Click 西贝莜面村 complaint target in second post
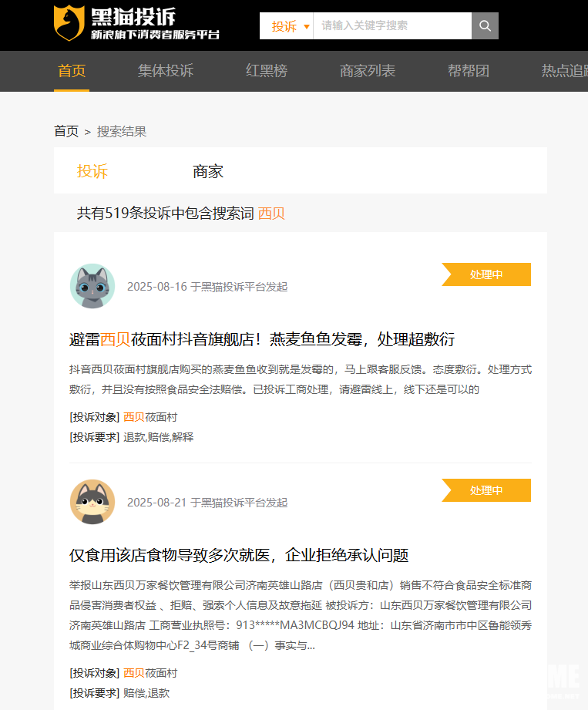 click(x=150, y=673)
